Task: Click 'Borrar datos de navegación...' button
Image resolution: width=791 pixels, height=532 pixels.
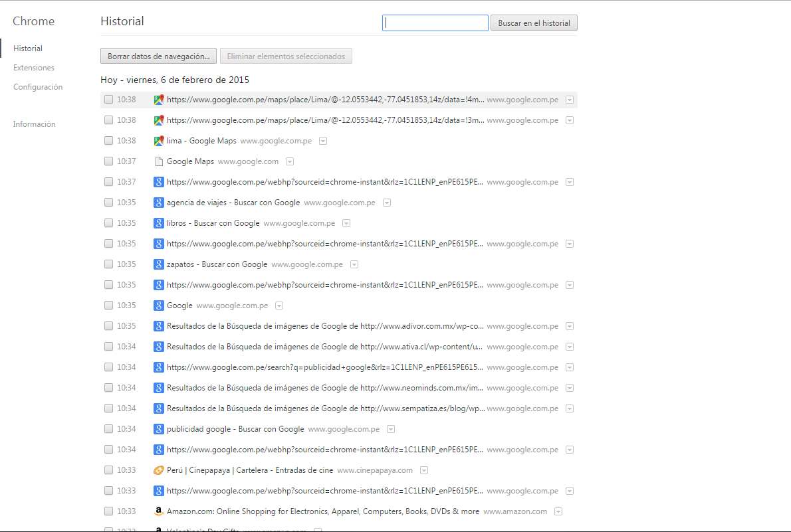Action: point(158,56)
